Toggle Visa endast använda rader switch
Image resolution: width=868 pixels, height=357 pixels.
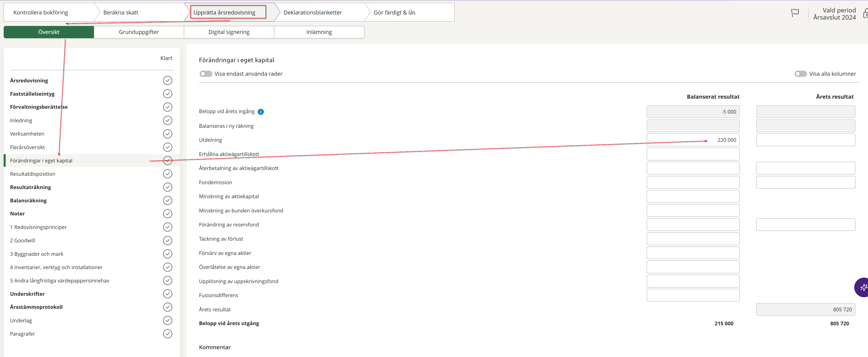click(x=206, y=74)
